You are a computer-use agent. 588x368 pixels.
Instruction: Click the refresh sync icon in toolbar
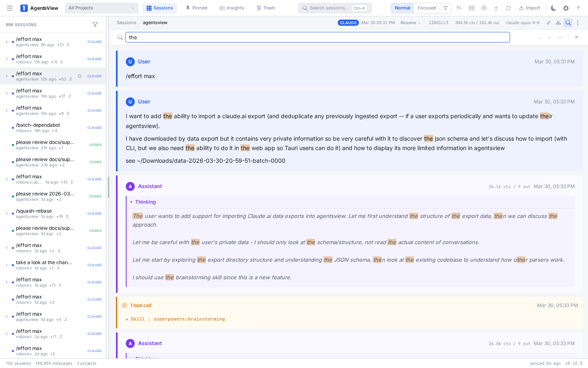click(x=508, y=8)
